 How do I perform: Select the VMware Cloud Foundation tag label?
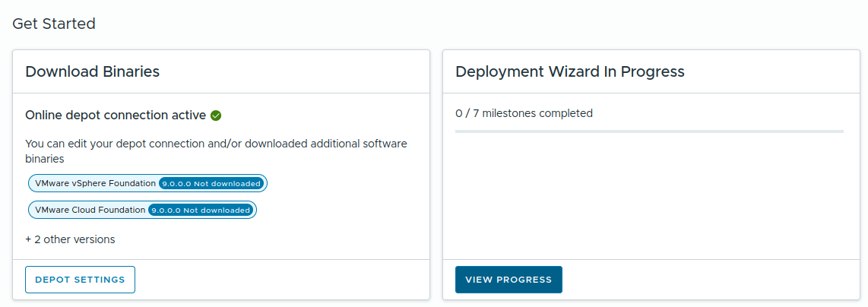coord(90,210)
